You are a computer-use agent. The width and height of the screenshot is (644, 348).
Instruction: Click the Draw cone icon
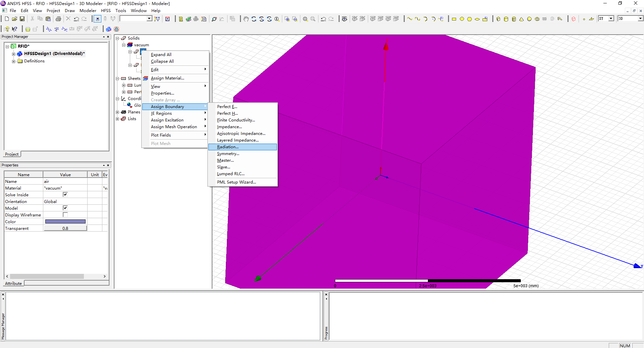[x=522, y=19]
